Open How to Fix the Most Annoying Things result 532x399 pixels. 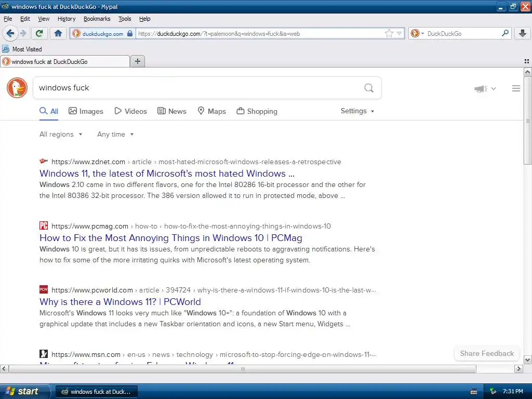pyautogui.click(x=170, y=238)
